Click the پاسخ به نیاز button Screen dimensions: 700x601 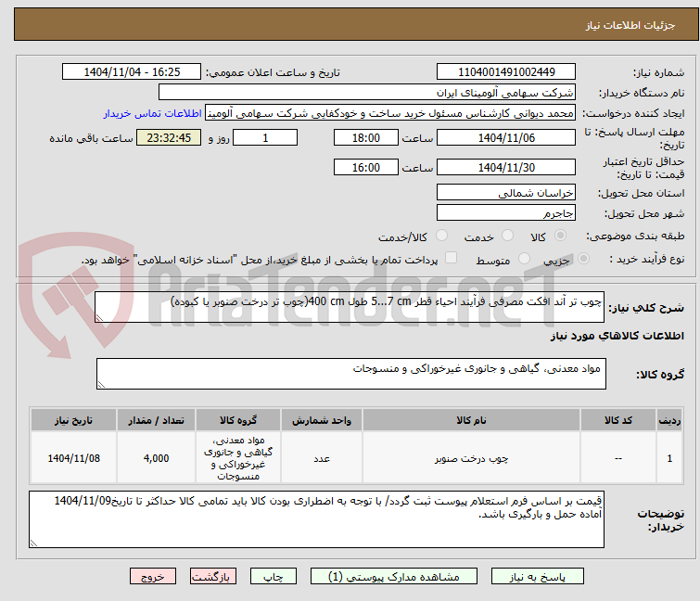[x=537, y=577]
